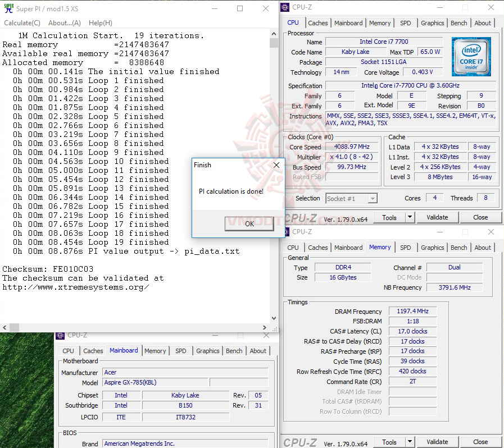This screenshot has width=504, height=448.
Task: Select CPU tab in Mainboard CPU-Z window
Action: pyautogui.click(x=68, y=351)
